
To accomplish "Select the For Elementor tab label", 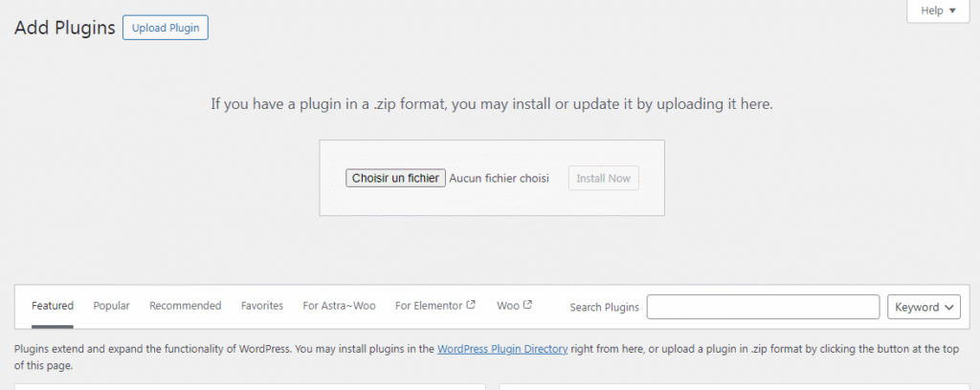I will coord(429,306).
